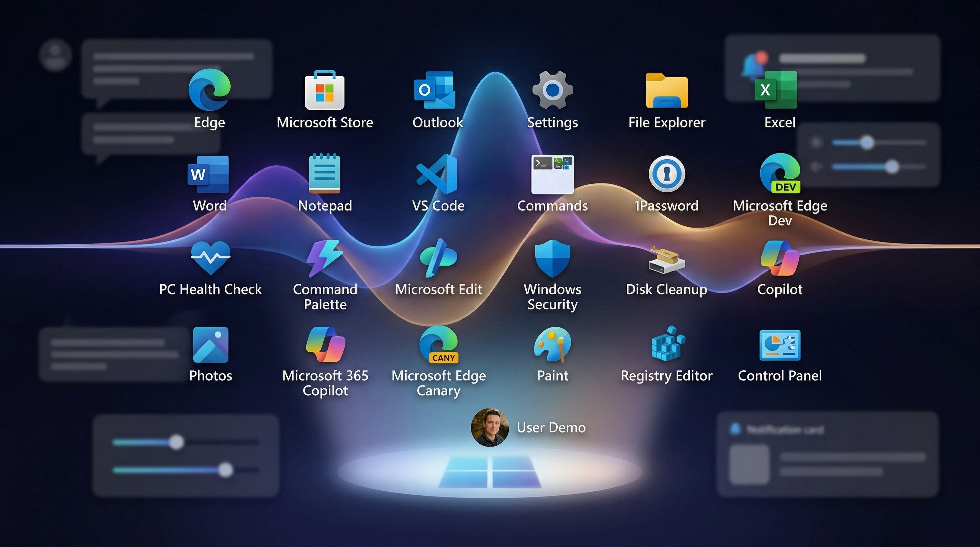Launch File Explorer
980x547 pixels.
[x=667, y=91]
